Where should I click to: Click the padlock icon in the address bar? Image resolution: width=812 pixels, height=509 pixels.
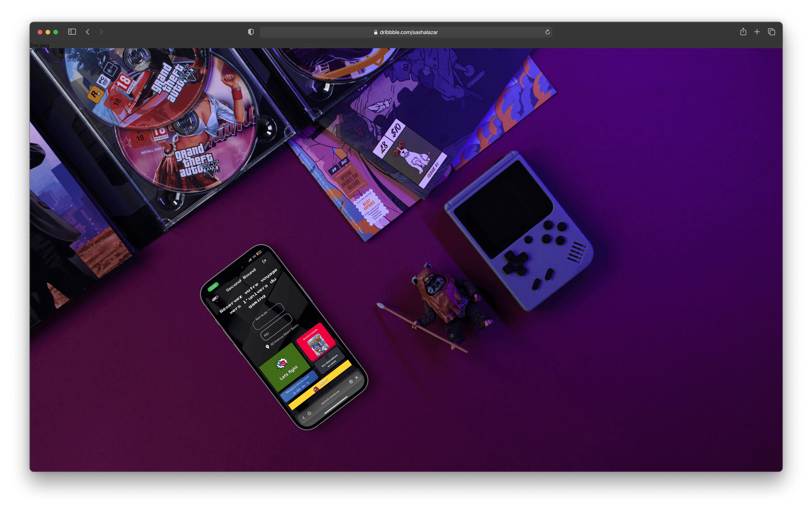(x=375, y=32)
